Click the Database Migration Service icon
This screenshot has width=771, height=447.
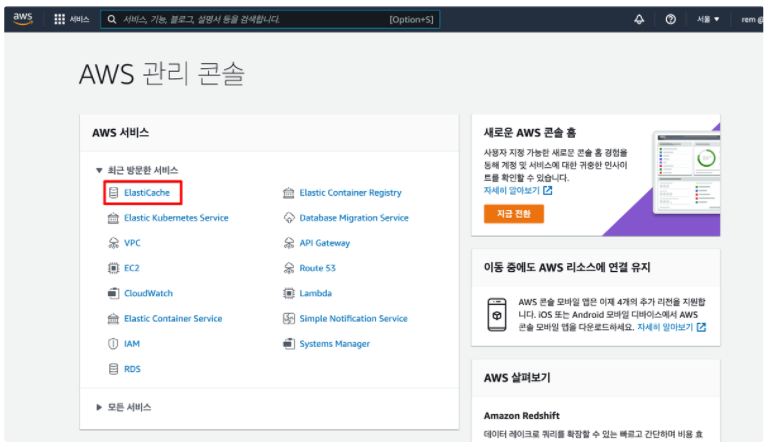[x=289, y=218]
